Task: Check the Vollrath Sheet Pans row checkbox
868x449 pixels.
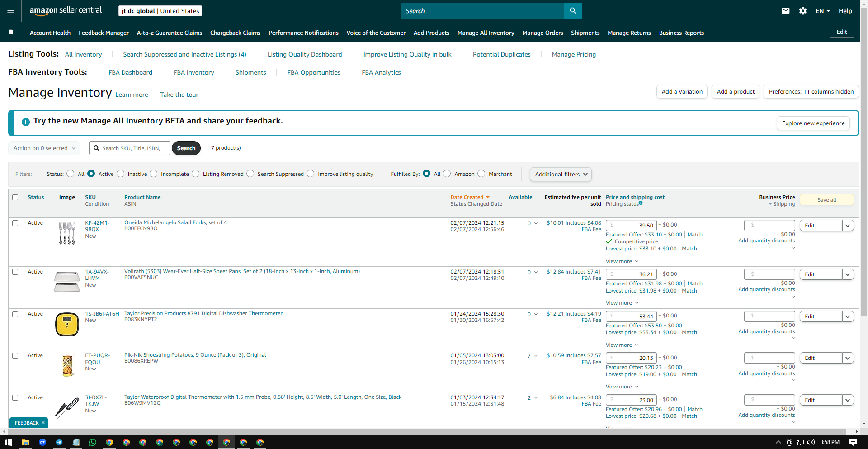Action: click(15, 272)
